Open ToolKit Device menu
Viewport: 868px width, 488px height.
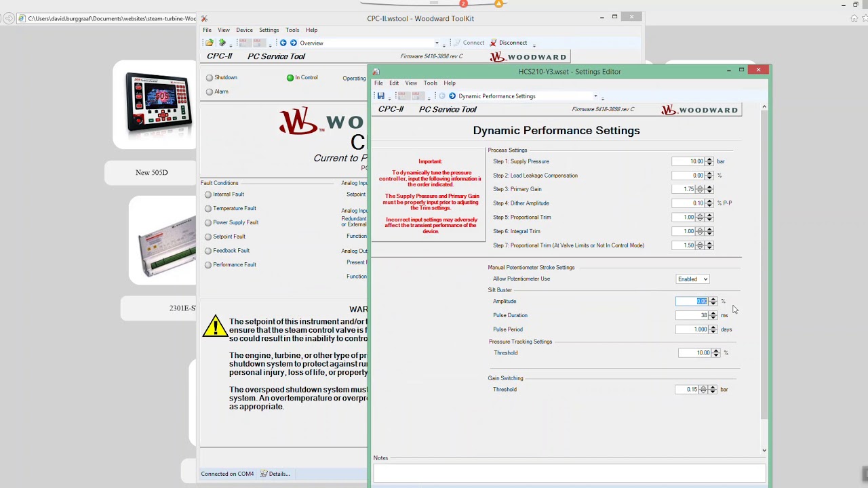(x=244, y=30)
